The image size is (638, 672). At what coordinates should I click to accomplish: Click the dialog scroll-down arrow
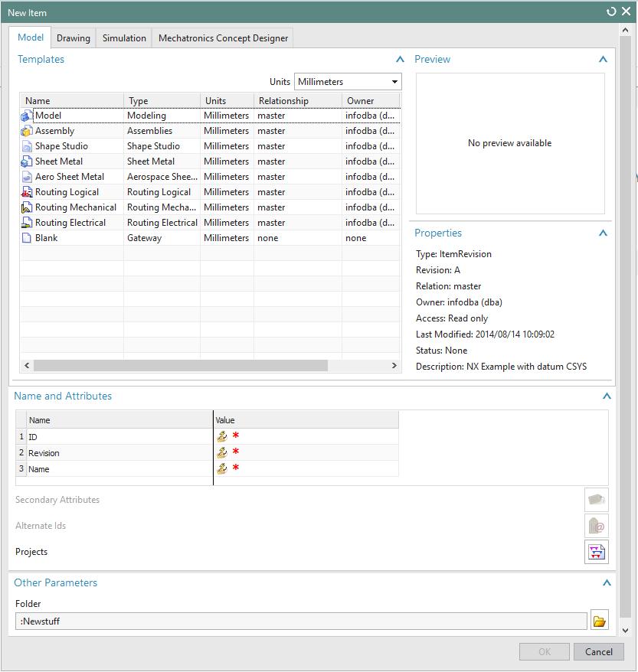(x=626, y=631)
